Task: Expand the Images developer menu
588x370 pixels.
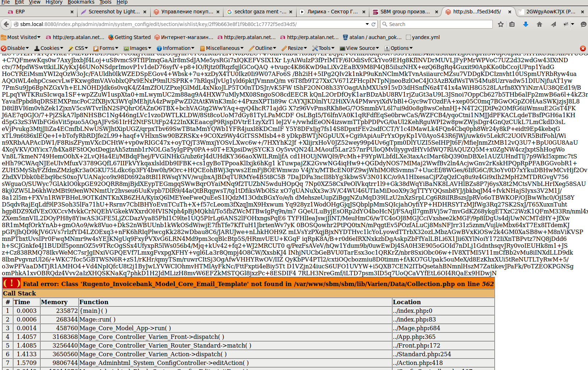Action: click(138, 48)
